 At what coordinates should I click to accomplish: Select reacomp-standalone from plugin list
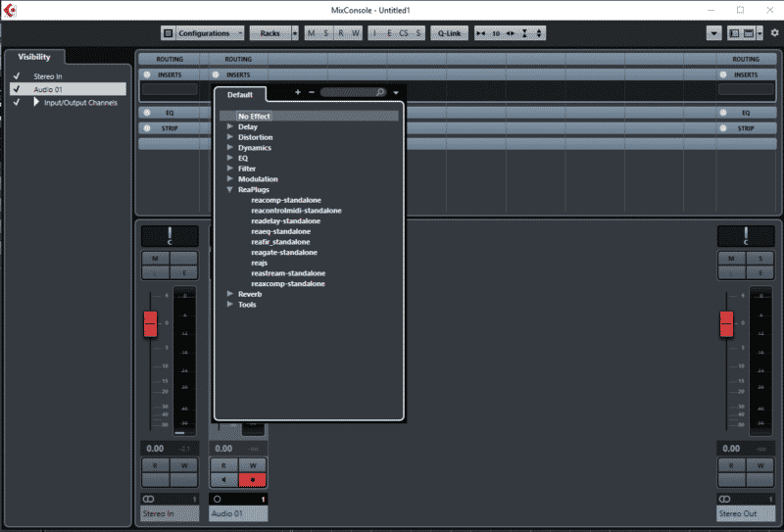pyautogui.click(x=285, y=201)
